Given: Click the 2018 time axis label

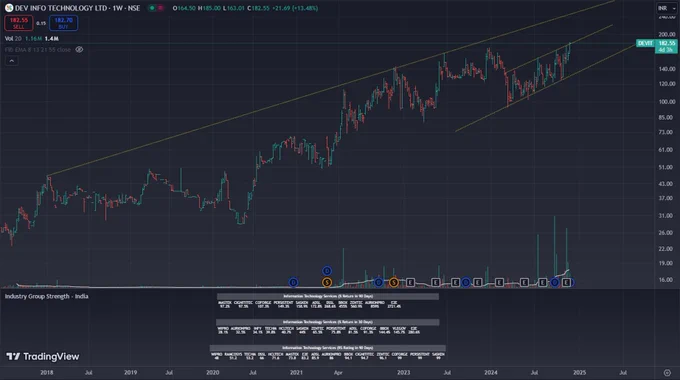Looking at the screenshot, I should 47,373.
